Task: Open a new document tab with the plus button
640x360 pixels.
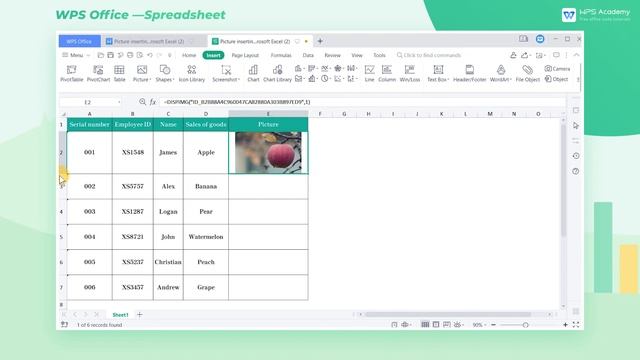Action: point(320,41)
